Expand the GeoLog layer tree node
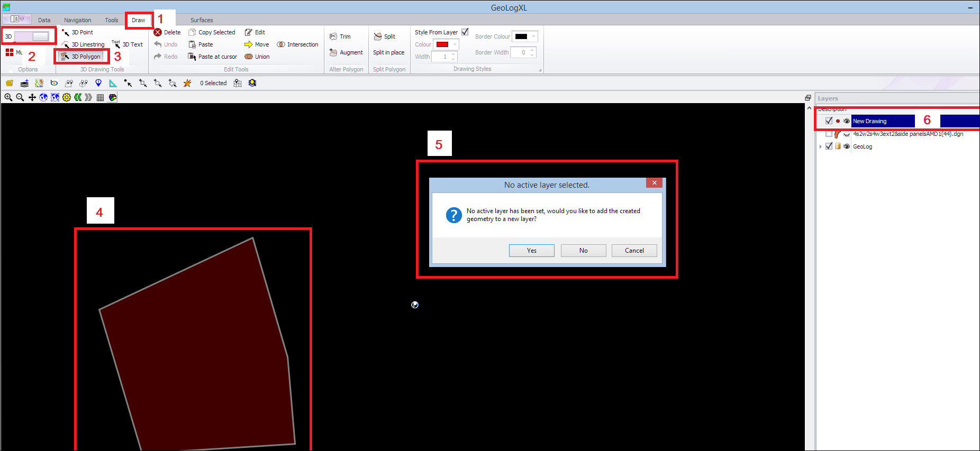The height and width of the screenshot is (451, 980). tap(821, 146)
